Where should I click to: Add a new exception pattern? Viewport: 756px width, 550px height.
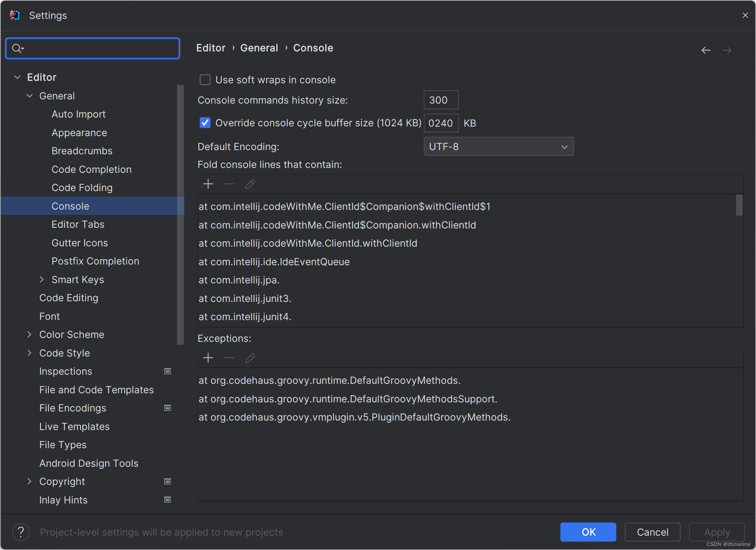point(208,358)
